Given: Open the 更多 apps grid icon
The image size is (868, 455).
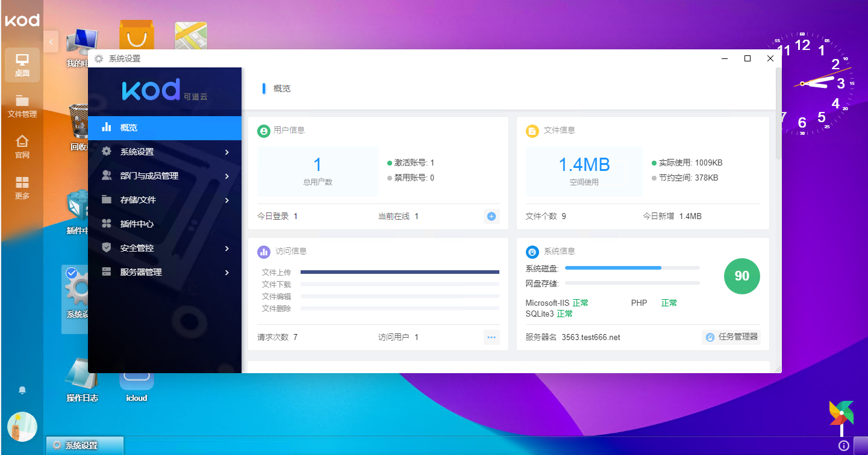Looking at the screenshot, I should click(22, 187).
